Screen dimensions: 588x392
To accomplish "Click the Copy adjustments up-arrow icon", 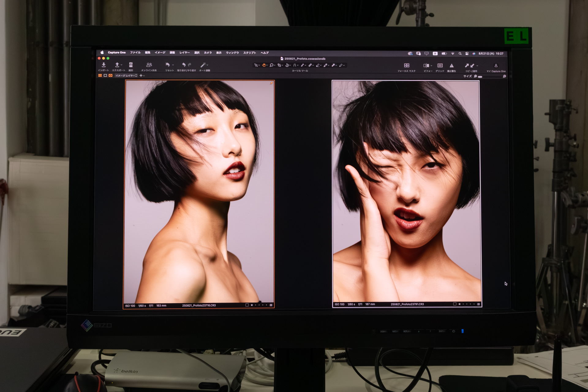I will 467,66.
